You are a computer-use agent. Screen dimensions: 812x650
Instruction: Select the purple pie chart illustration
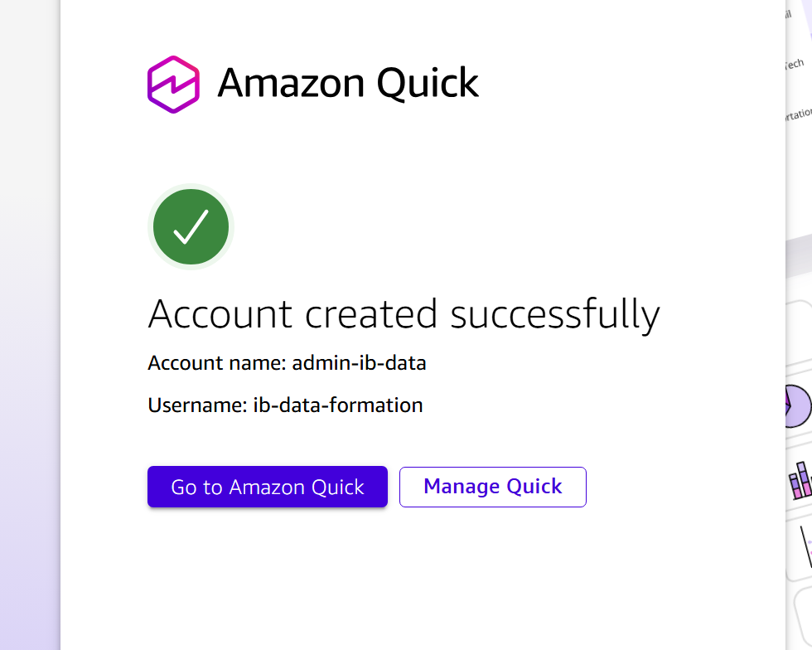(797, 406)
